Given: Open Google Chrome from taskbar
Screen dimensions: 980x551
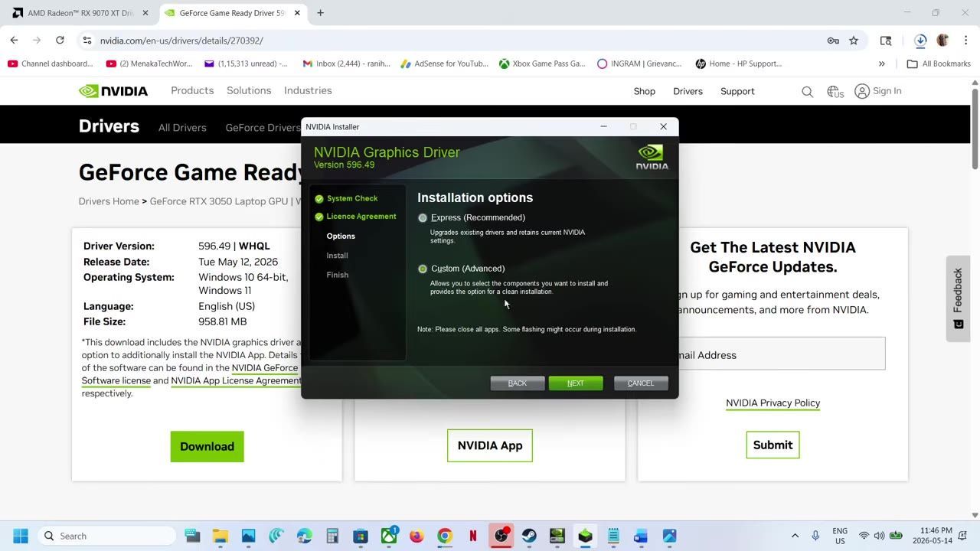Looking at the screenshot, I should coord(445,536).
